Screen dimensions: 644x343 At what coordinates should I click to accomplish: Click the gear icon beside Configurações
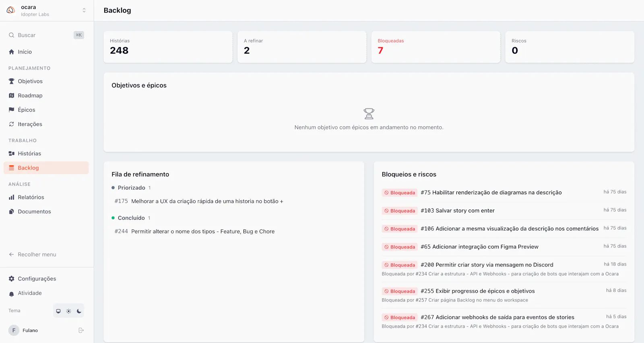coord(11,279)
